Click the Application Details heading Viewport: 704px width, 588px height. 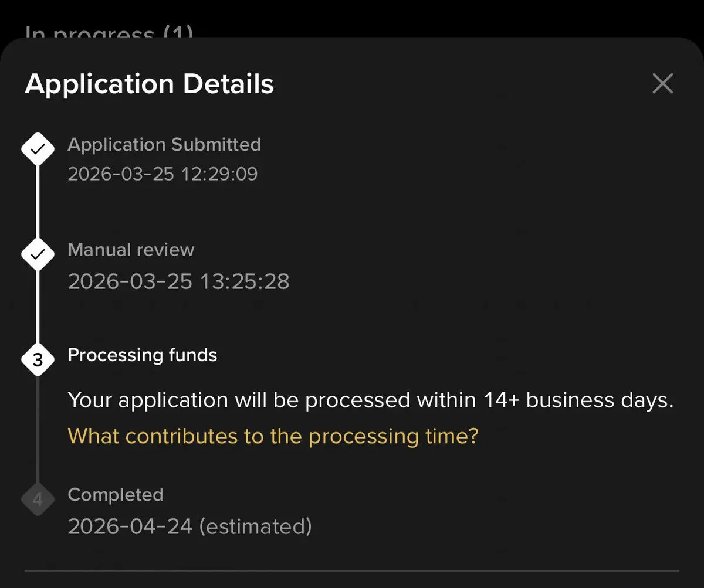pos(150,84)
